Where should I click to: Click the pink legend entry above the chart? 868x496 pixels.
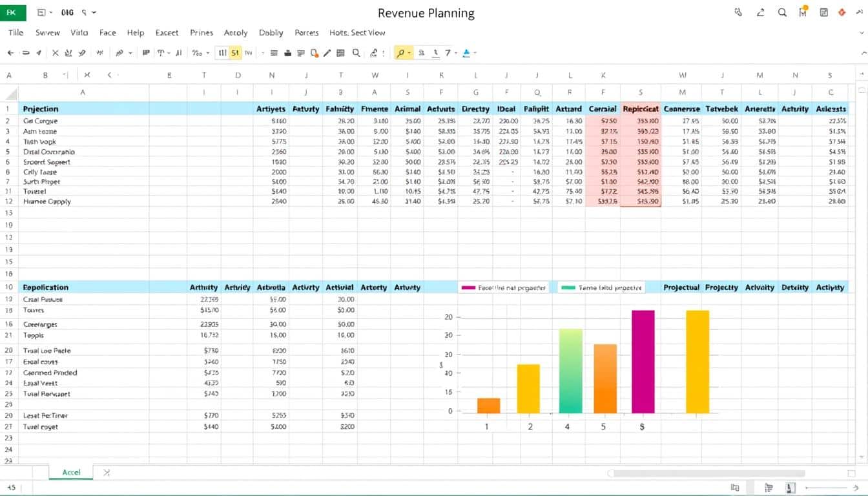[503, 287]
